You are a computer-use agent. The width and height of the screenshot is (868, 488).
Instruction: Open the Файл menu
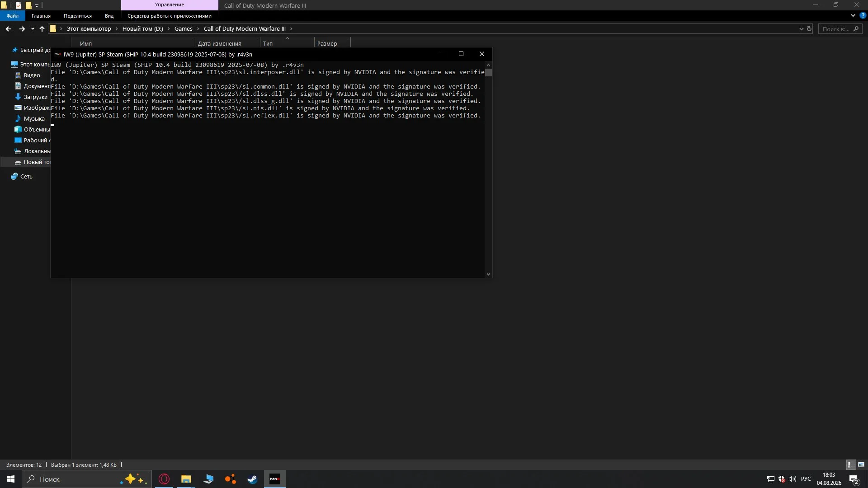13,16
